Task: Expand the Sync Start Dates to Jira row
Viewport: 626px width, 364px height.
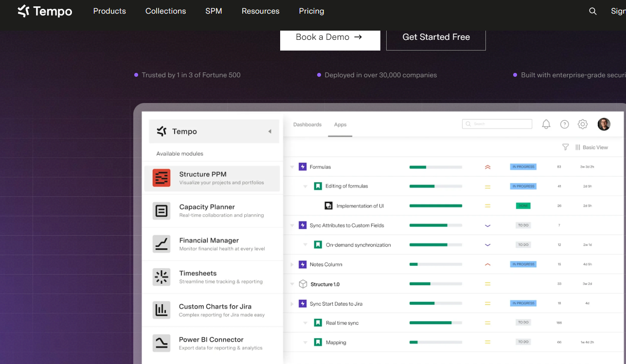Action: (x=292, y=304)
